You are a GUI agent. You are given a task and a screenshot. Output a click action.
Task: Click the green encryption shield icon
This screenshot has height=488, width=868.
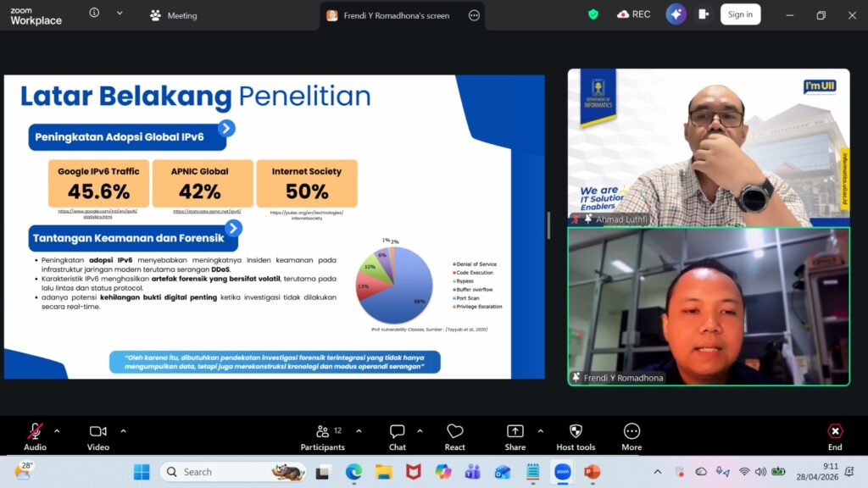tap(593, 14)
